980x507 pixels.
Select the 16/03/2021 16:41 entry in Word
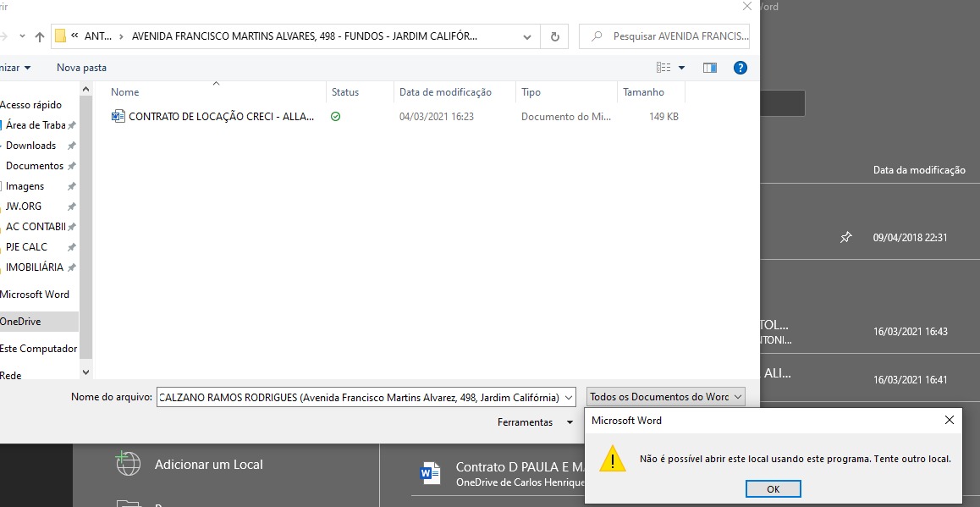tap(910, 379)
